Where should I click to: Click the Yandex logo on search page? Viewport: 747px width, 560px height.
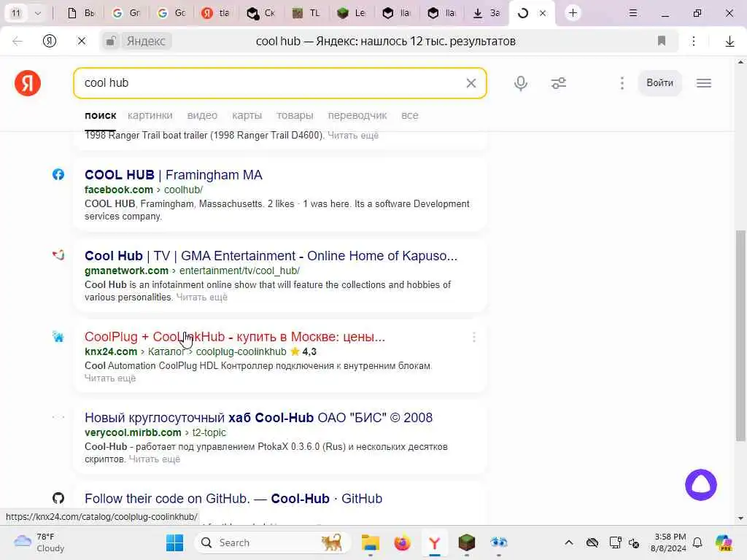coord(28,83)
